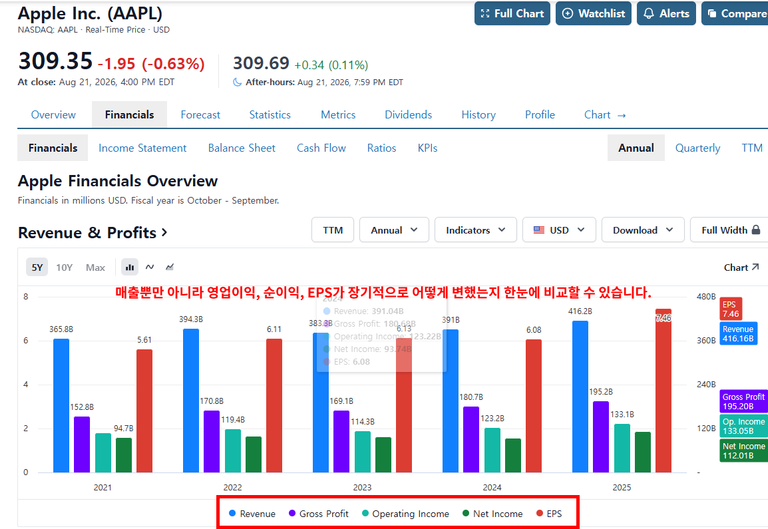Screen dimensions: 768x529
Task: Open the KPIs sub-tab
Action: [427, 148]
